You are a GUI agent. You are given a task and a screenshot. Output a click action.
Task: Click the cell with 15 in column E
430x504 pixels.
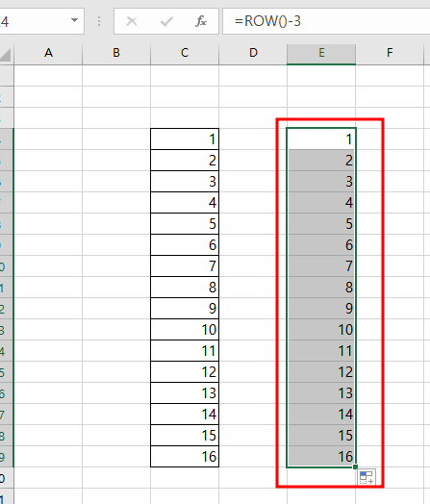(x=321, y=435)
